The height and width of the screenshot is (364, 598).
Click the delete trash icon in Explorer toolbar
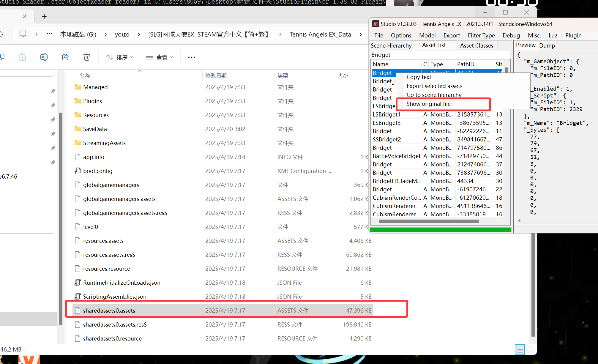(86, 57)
